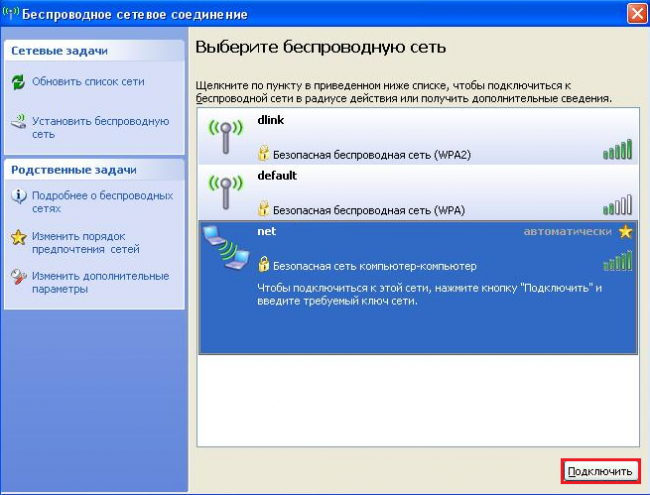Open "Обновить список сети" link
Screen dimensions: 650x495
point(87,82)
